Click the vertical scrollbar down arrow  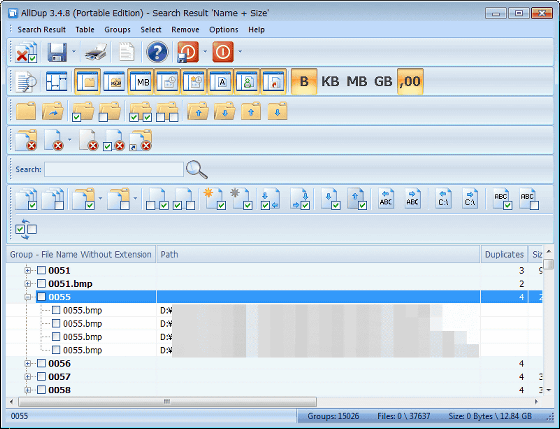[549, 390]
